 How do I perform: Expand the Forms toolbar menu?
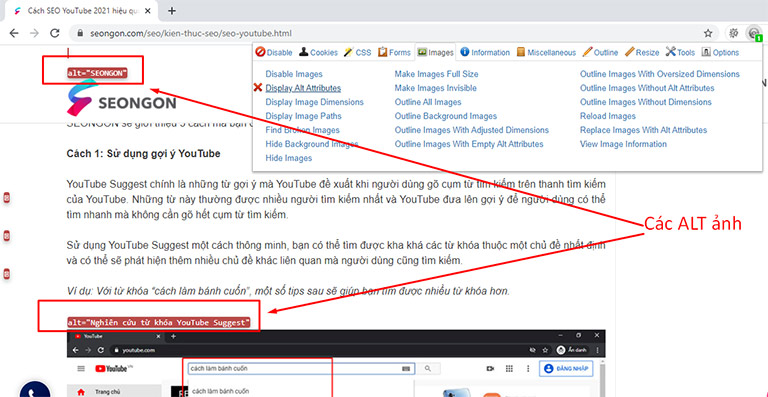click(x=394, y=52)
